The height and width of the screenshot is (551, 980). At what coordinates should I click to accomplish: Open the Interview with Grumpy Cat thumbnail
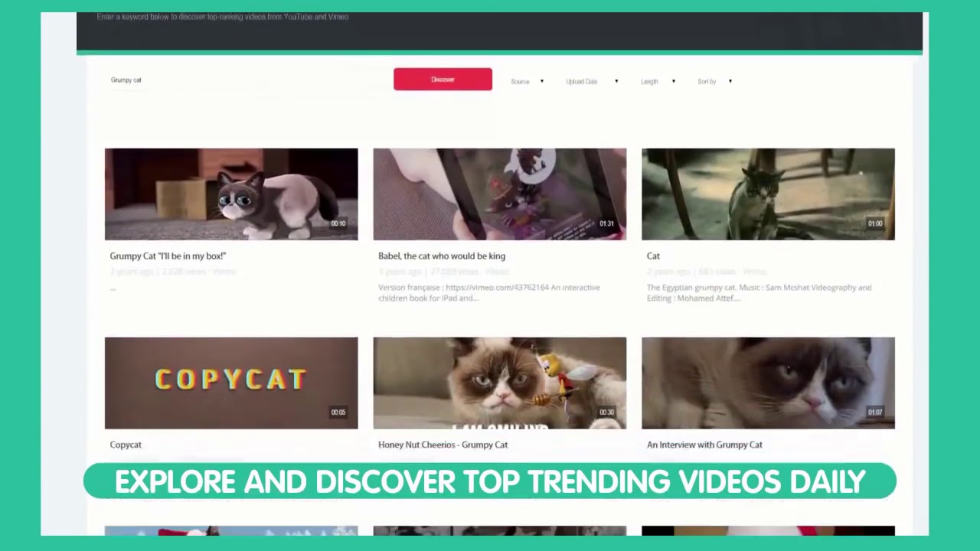768,383
